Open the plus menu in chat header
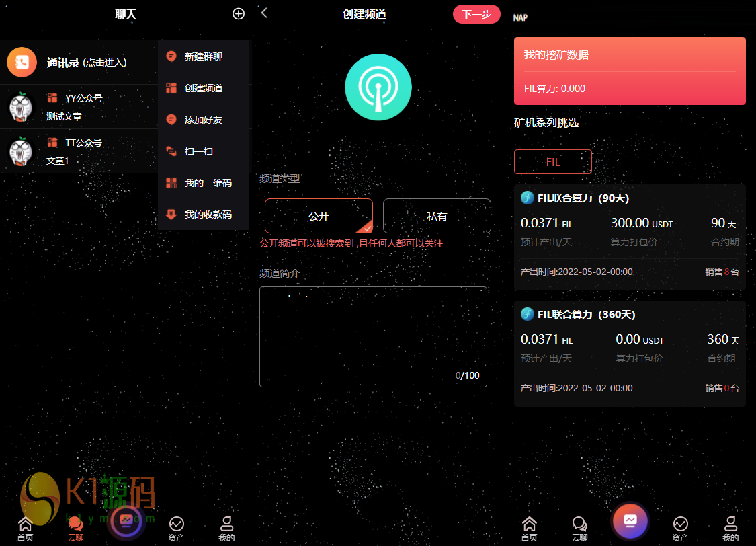 pyautogui.click(x=238, y=13)
